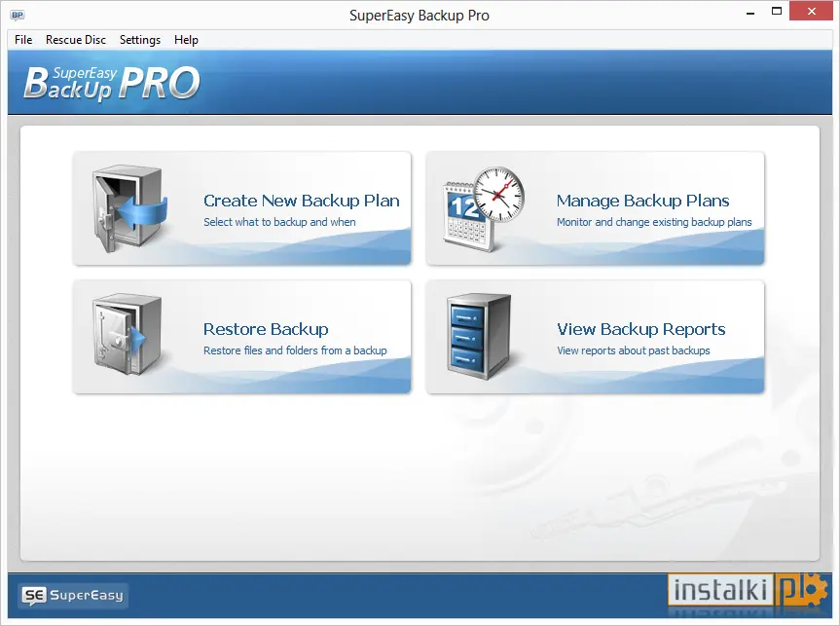Select 'Restore Backup' heading

[266, 329]
